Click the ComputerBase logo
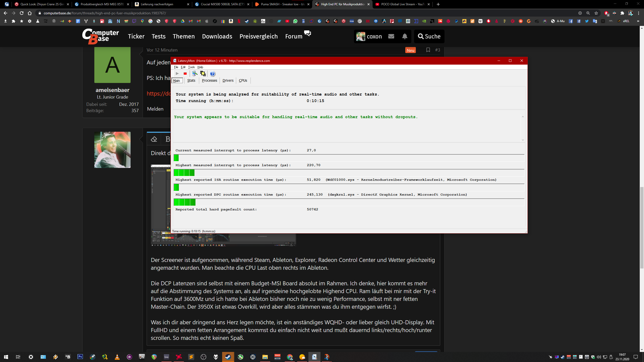 101,36
